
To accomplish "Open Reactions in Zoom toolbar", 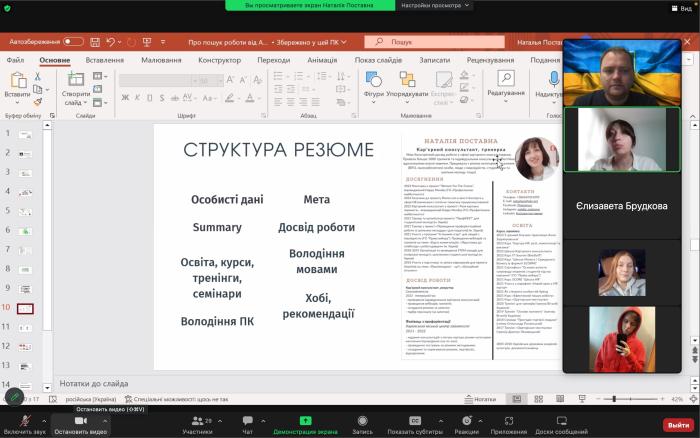I will [x=465, y=421].
